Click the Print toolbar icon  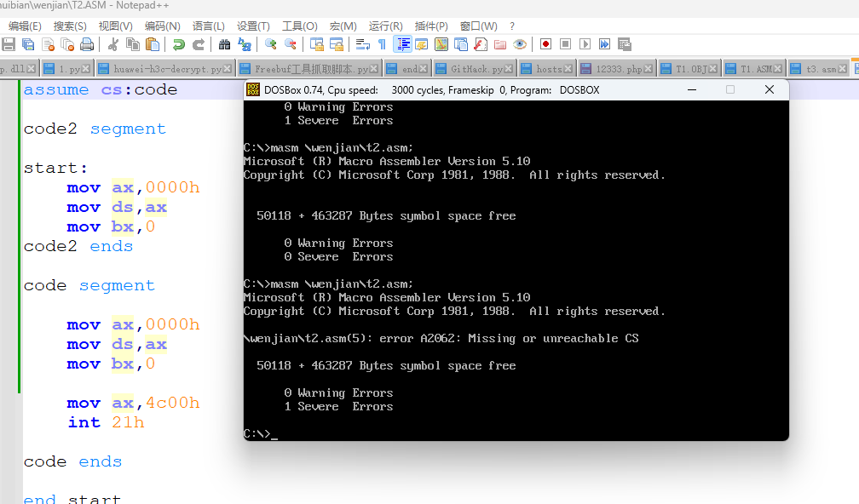click(87, 44)
